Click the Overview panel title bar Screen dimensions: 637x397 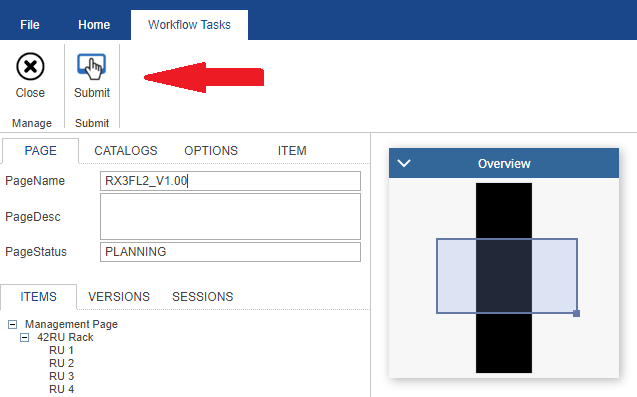click(504, 163)
